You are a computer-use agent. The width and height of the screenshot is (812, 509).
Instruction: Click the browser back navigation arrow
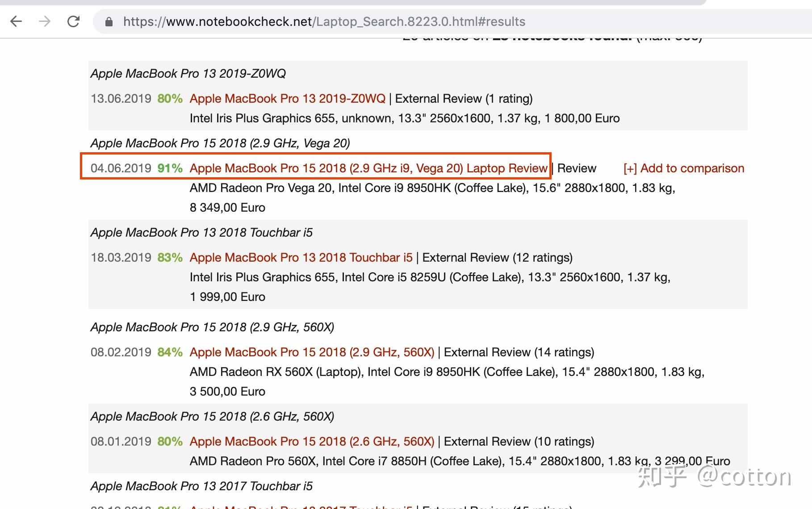(x=16, y=21)
